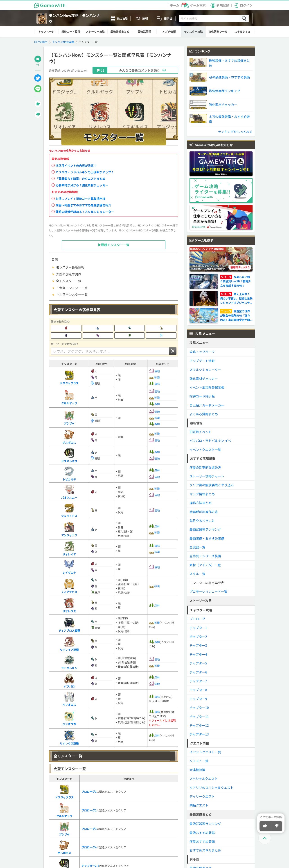This screenshot has height=868, width=289.
Task: Open スキルシミュ nav tab
Action: coord(242,32)
